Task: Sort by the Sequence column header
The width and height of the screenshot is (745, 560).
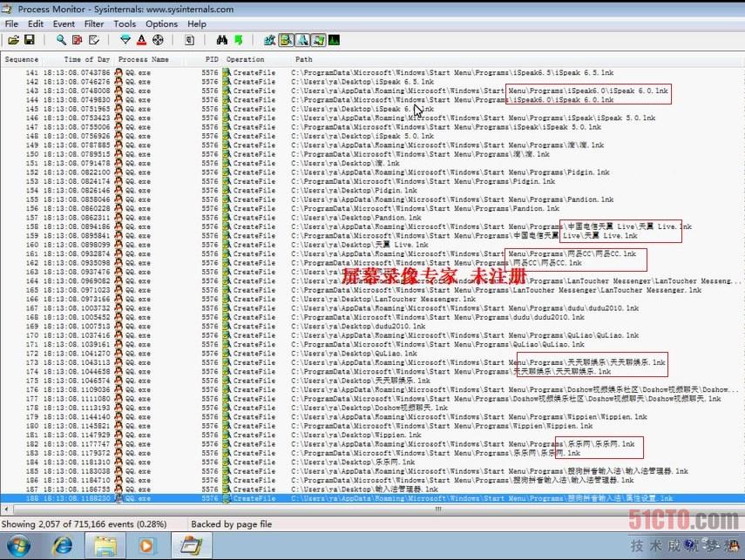Action: [x=22, y=59]
